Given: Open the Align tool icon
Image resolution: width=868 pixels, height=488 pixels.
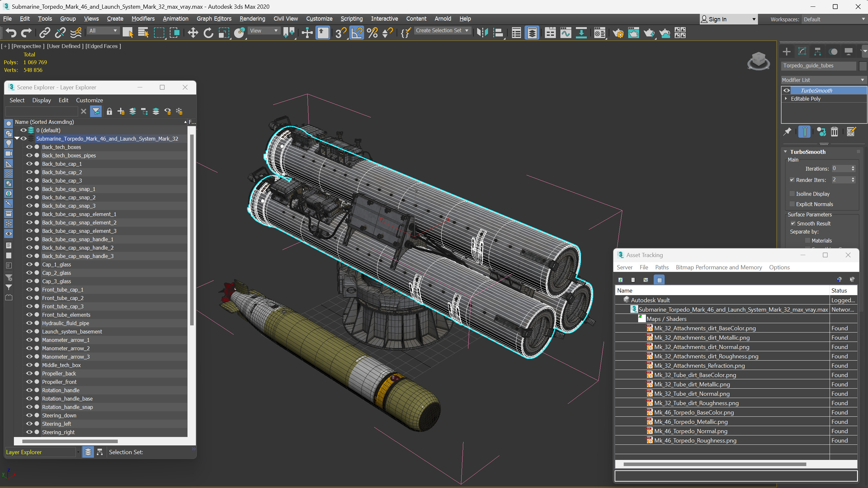Looking at the screenshot, I should pyautogui.click(x=498, y=33).
